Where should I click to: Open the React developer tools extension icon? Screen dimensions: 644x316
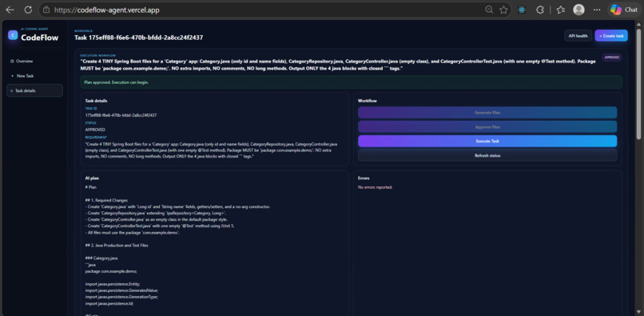click(522, 10)
